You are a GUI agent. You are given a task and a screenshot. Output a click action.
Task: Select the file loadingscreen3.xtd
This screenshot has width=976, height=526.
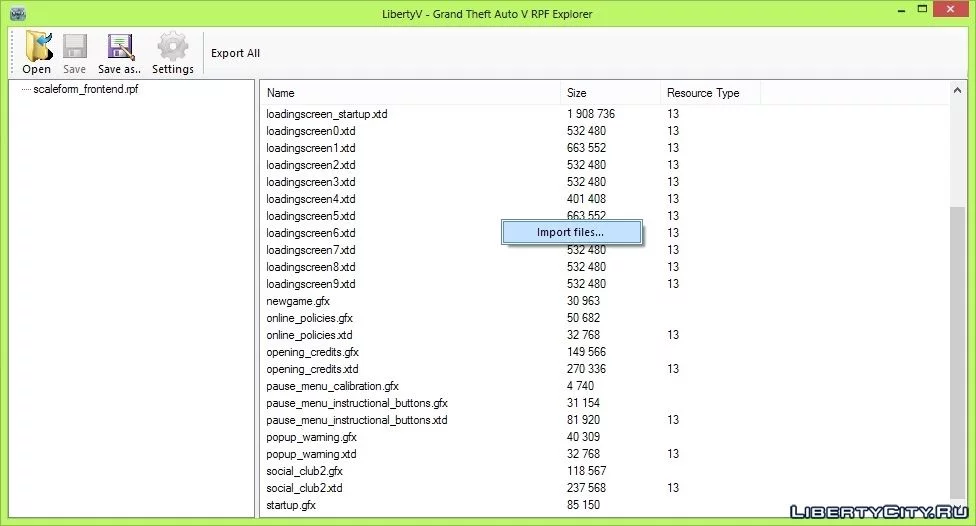(x=311, y=182)
